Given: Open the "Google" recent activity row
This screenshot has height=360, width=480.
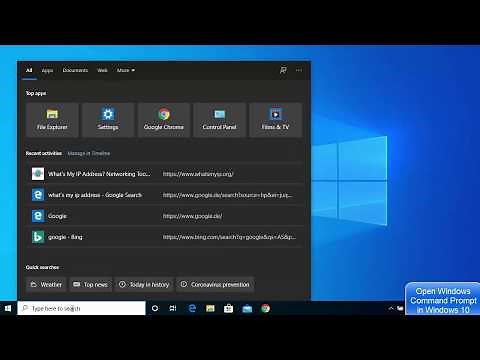Looking at the screenshot, I should [x=164, y=216].
